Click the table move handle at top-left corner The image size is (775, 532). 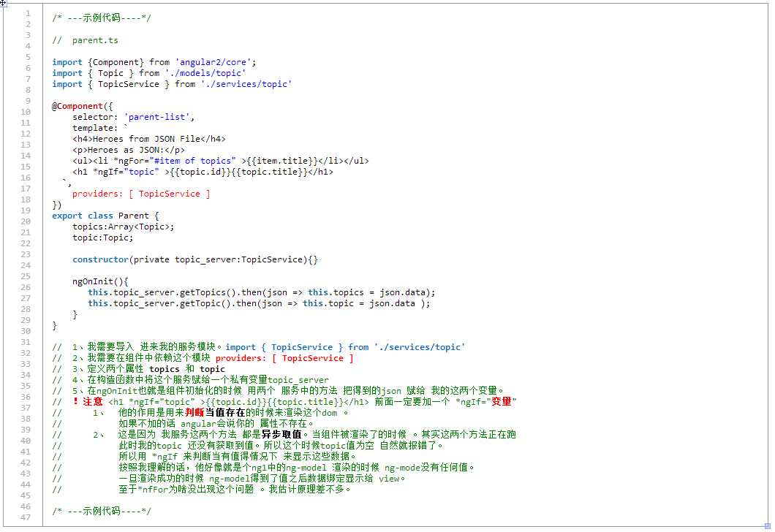point(2,2)
